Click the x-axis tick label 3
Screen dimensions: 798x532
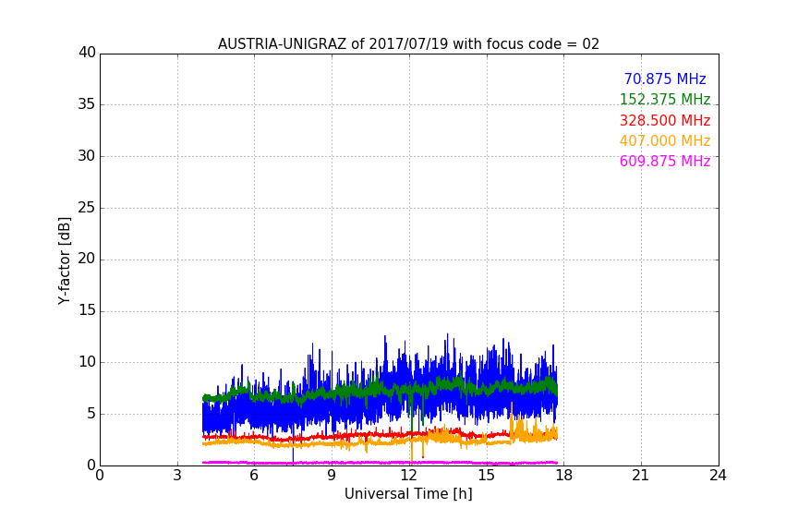177,476
